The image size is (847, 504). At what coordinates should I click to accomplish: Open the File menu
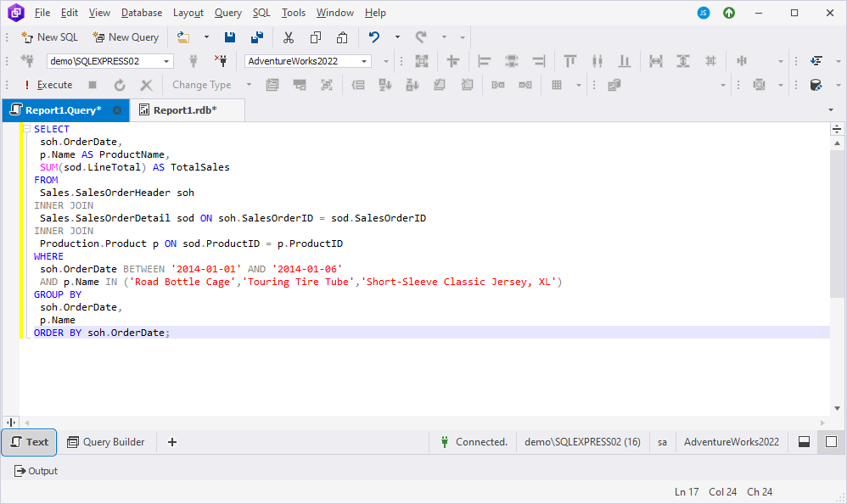pos(42,13)
